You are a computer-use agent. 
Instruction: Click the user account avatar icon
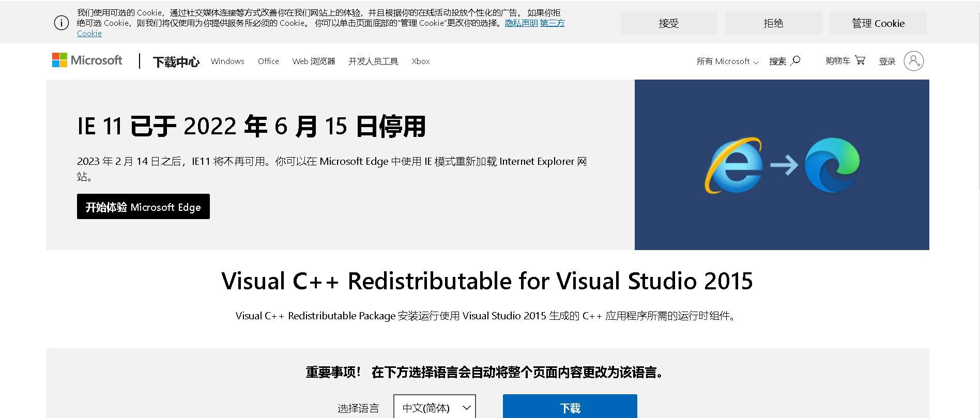coord(913,61)
